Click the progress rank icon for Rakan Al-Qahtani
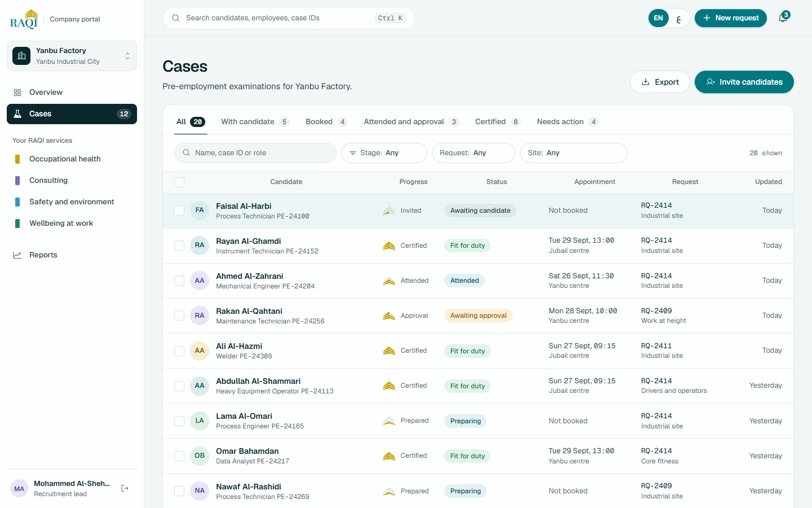 (x=389, y=316)
